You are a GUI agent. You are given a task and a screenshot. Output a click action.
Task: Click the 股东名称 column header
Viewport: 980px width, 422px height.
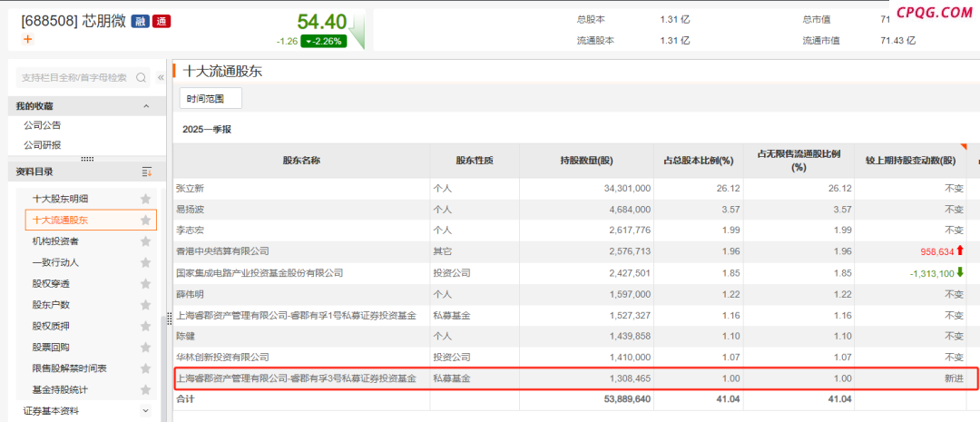pos(301,161)
